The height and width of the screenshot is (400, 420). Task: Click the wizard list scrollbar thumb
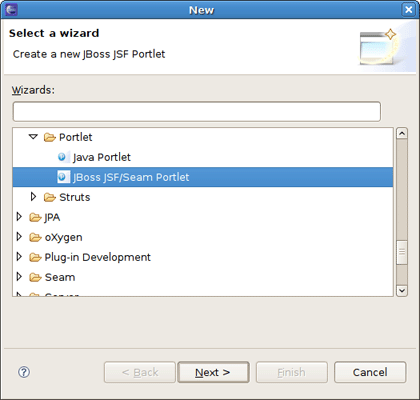402,252
